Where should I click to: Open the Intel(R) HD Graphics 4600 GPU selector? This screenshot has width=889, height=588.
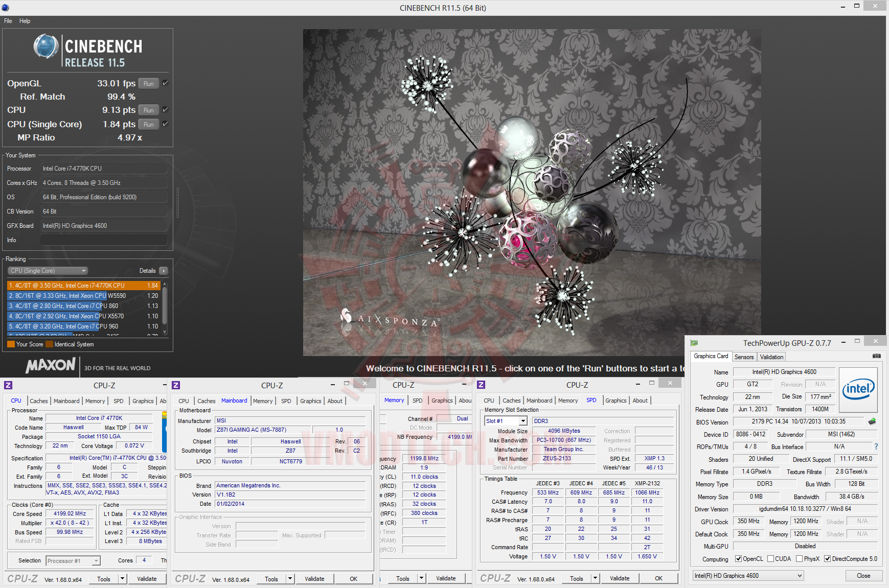(x=747, y=576)
